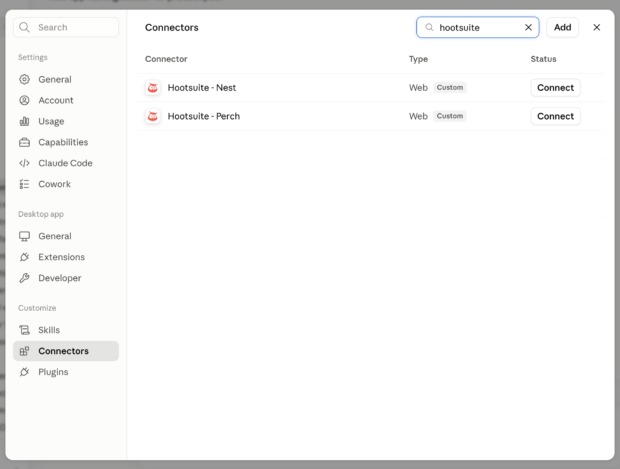Click the Hootsuite - Nest owl logo
620x469 pixels.
153,88
